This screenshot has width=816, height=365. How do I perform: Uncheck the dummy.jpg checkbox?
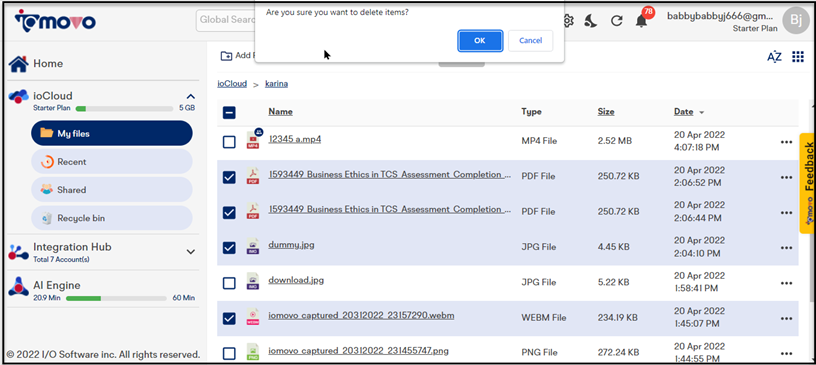(x=229, y=248)
